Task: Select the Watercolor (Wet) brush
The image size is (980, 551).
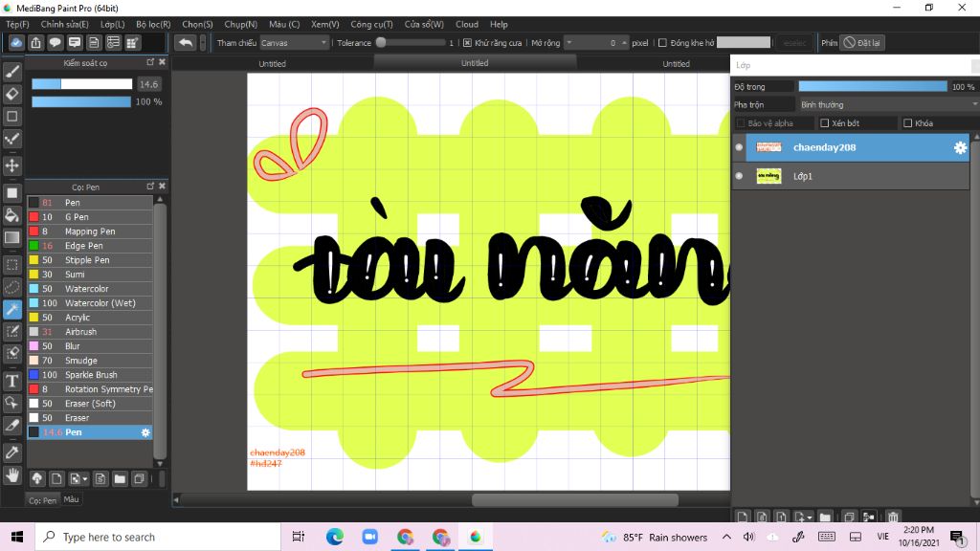Action: pos(90,303)
